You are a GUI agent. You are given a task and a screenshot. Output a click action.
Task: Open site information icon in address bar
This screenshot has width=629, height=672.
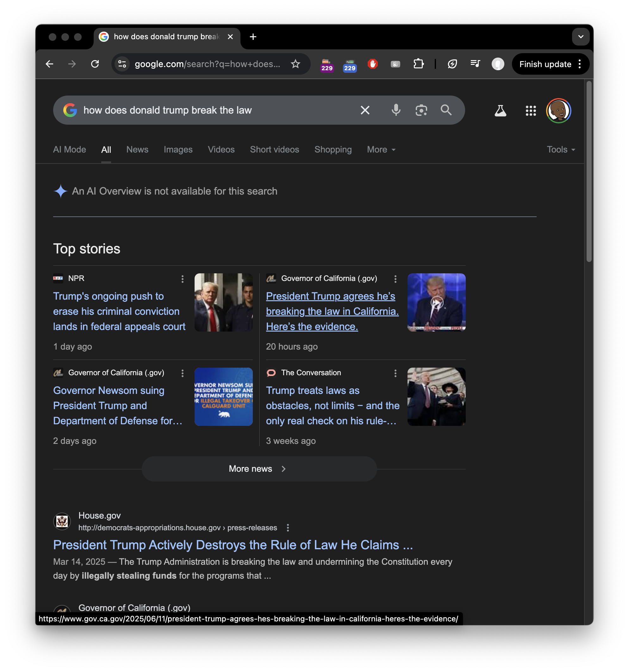coord(122,64)
